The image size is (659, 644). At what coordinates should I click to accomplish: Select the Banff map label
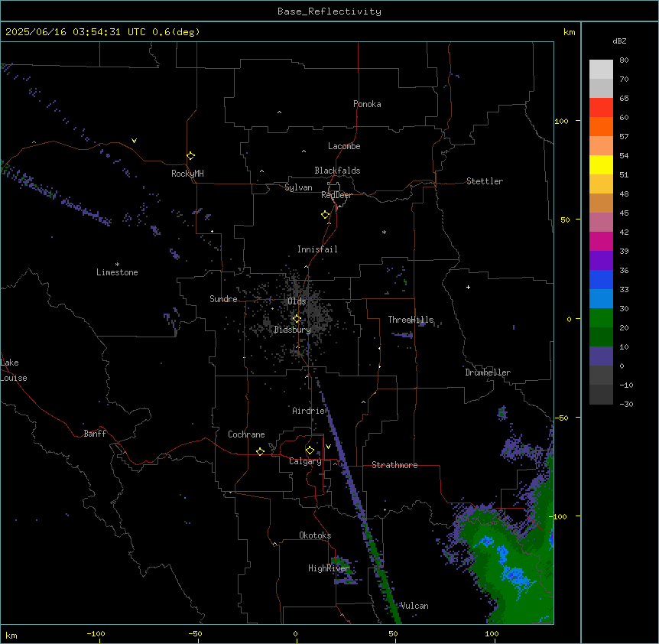tap(95, 434)
